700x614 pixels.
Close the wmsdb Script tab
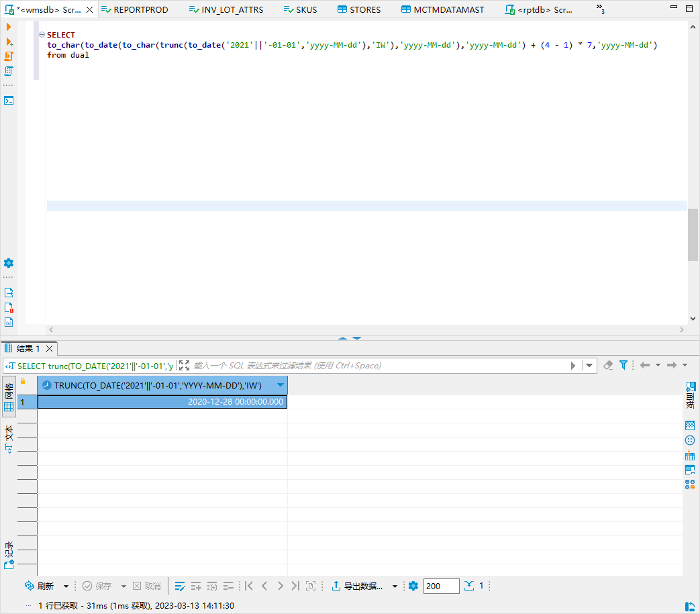90,9
